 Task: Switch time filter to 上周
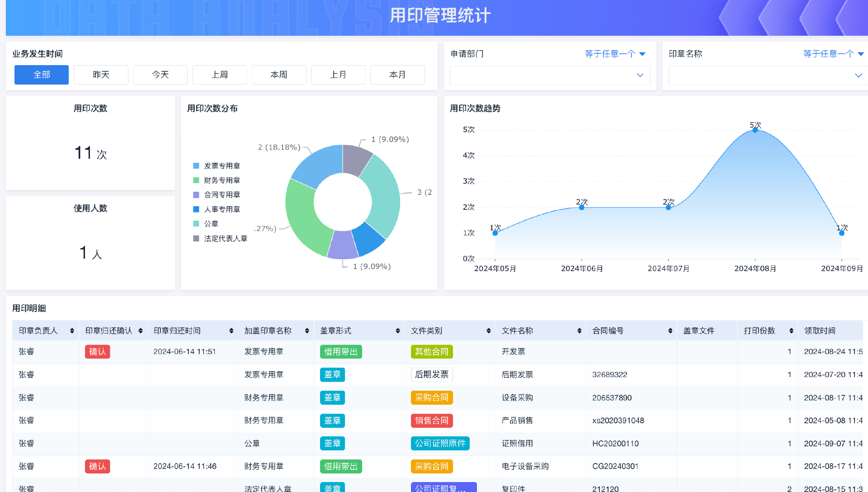(x=220, y=75)
